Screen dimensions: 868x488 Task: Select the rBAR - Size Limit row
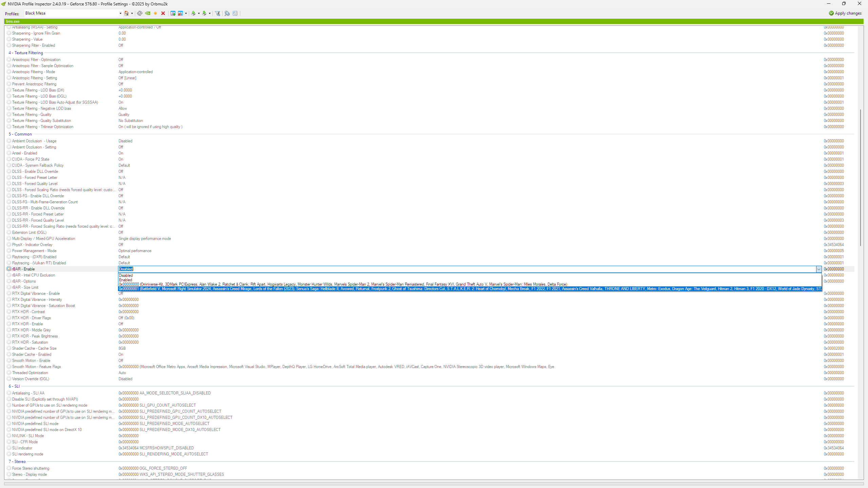pos(430,287)
